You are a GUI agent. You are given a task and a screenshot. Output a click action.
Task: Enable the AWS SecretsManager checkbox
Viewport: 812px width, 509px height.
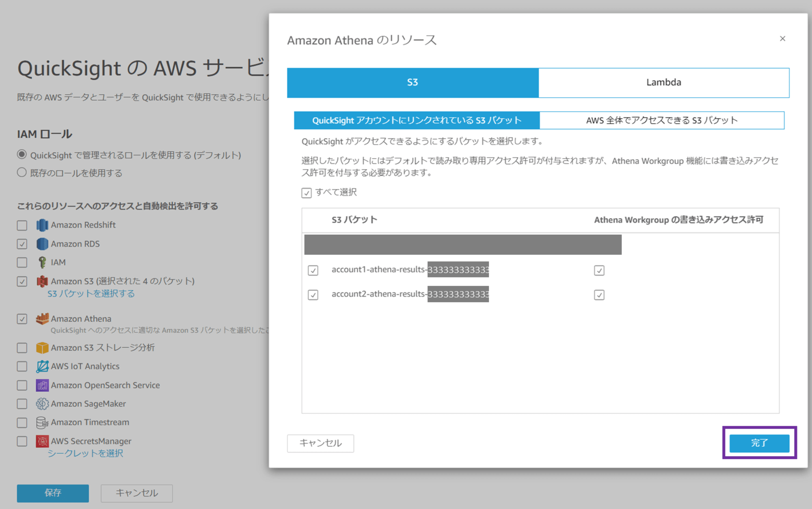click(x=22, y=442)
